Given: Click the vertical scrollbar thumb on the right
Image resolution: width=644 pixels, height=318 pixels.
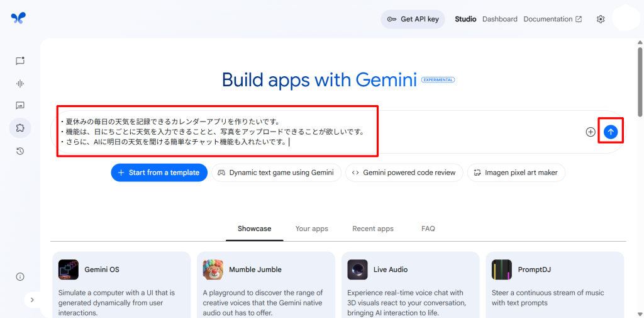Looking at the screenshot, I should pyautogui.click(x=640, y=81).
